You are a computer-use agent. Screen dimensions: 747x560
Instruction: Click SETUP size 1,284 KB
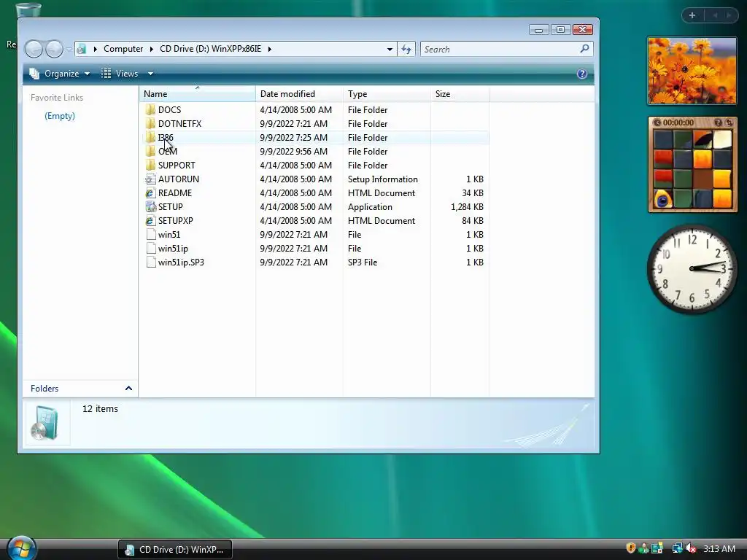[x=467, y=206]
